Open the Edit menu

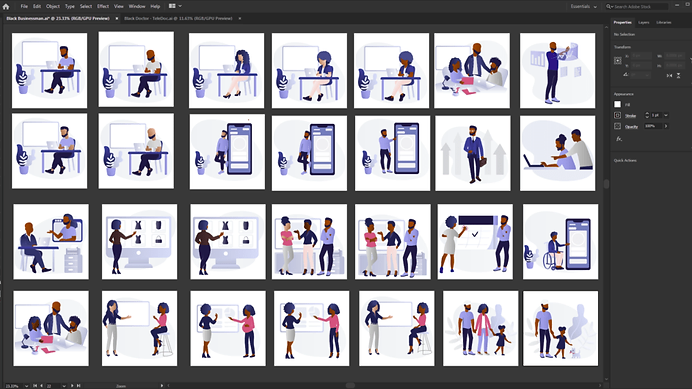click(x=37, y=6)
